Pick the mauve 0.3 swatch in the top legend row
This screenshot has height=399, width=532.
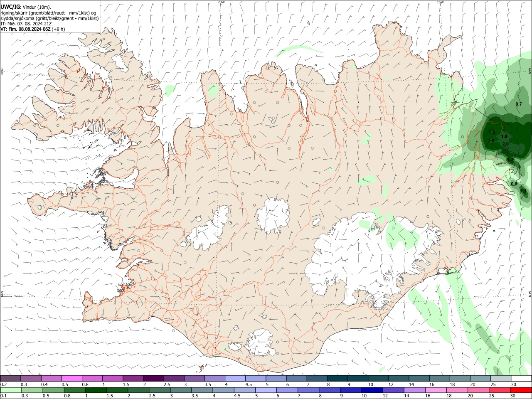tap(31, 378)
